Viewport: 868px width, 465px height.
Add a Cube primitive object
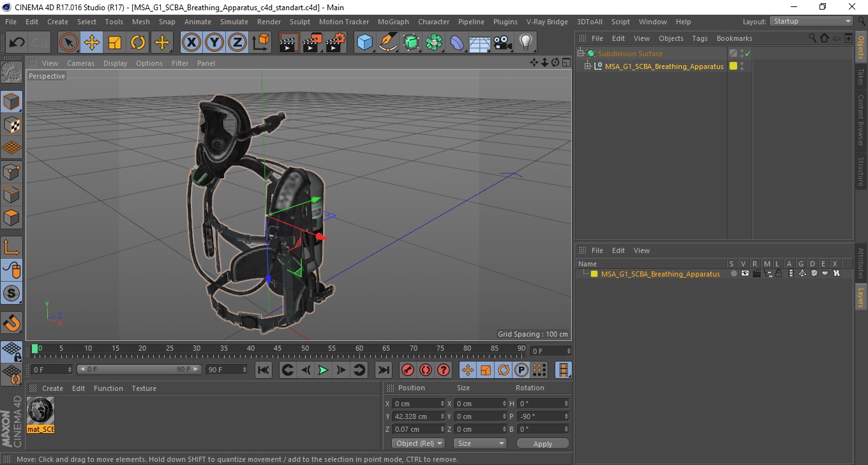(365, 43)
